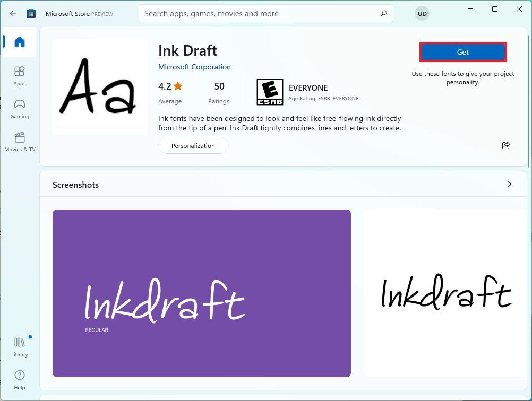Go back using the back arrow

click(x=13, y=13)
